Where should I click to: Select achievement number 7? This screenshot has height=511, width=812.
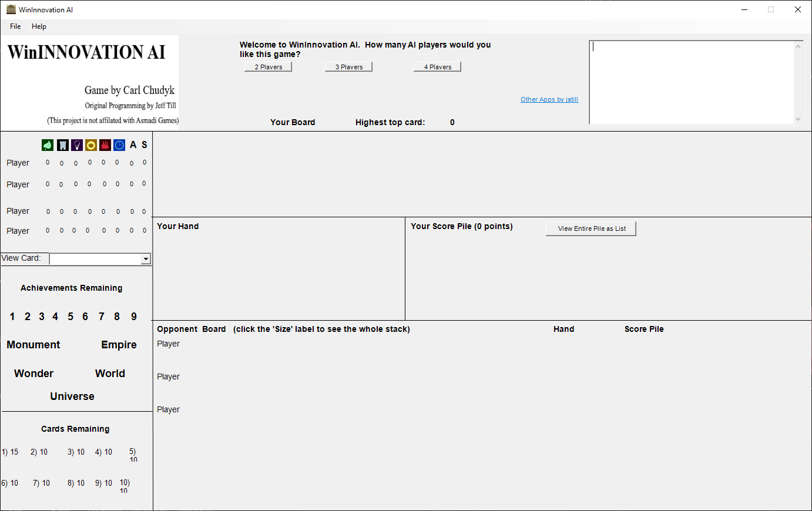click(x=102, y=317)
